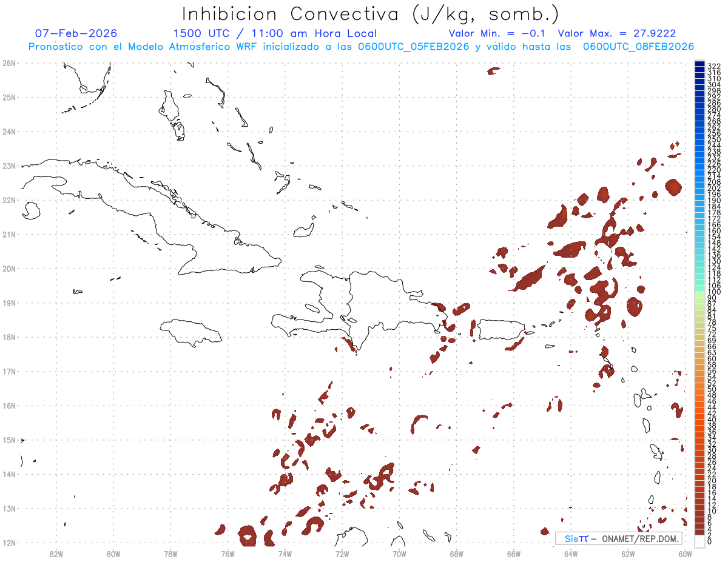Click the latitude label "26N"

(8, 63)
